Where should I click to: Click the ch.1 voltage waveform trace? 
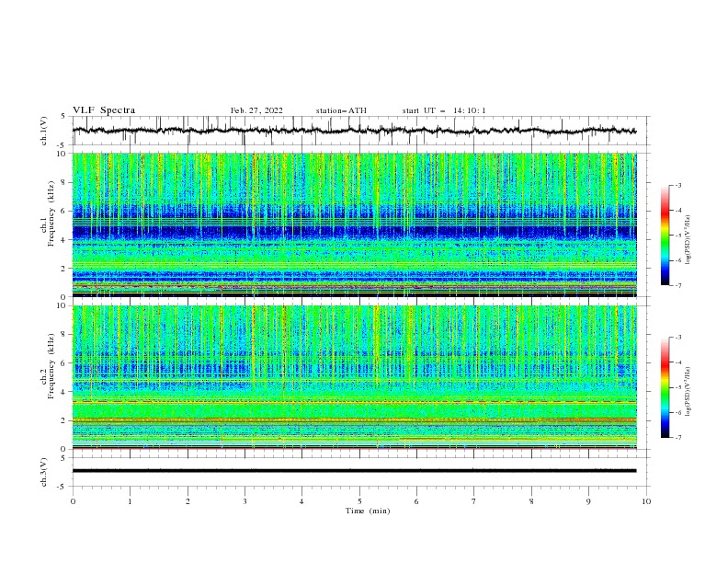pos(354,131)
